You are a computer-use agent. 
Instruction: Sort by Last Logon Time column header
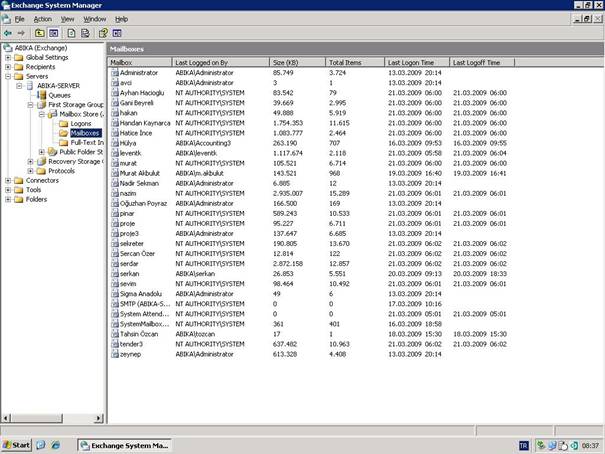pos(417,62)
